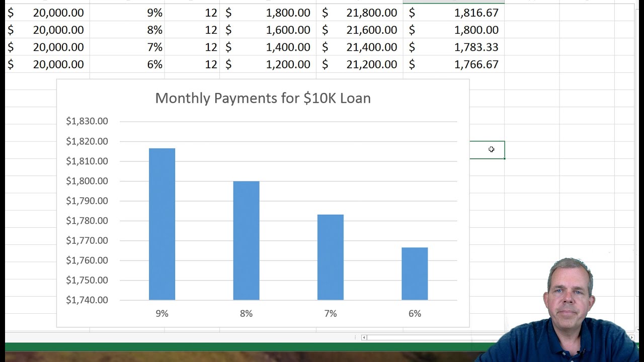
Task: Click the 9% bar in the chart
Action: coord(162,224)
